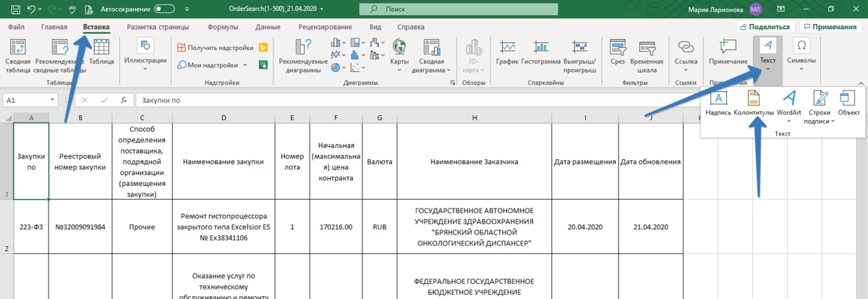Insert a Временная шкала
868x299 pixels.
(647, 56)
